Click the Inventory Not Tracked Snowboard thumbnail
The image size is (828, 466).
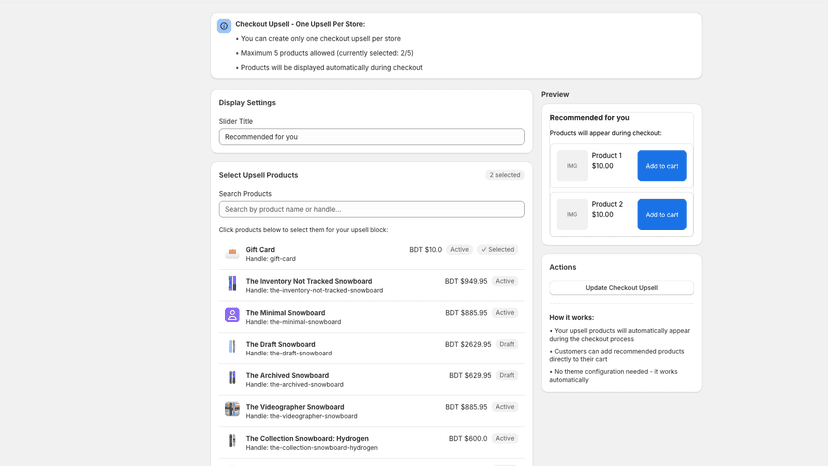[x=232, y=284]
